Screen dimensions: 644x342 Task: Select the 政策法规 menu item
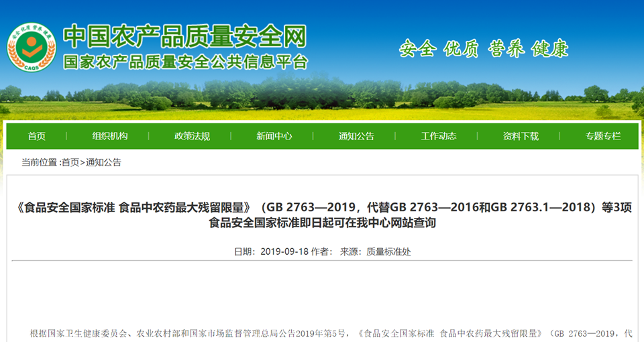coord(192,136)
